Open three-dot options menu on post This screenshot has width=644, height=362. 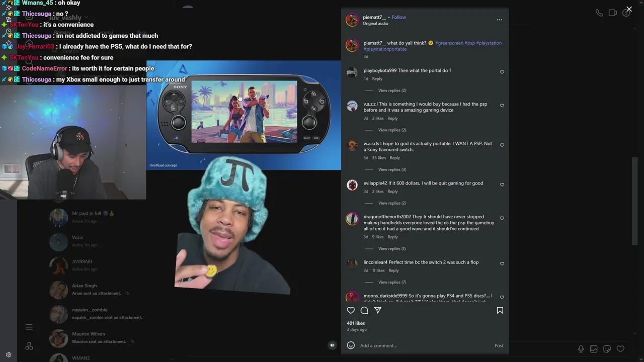pyautogui.click(x=499, y=20)
